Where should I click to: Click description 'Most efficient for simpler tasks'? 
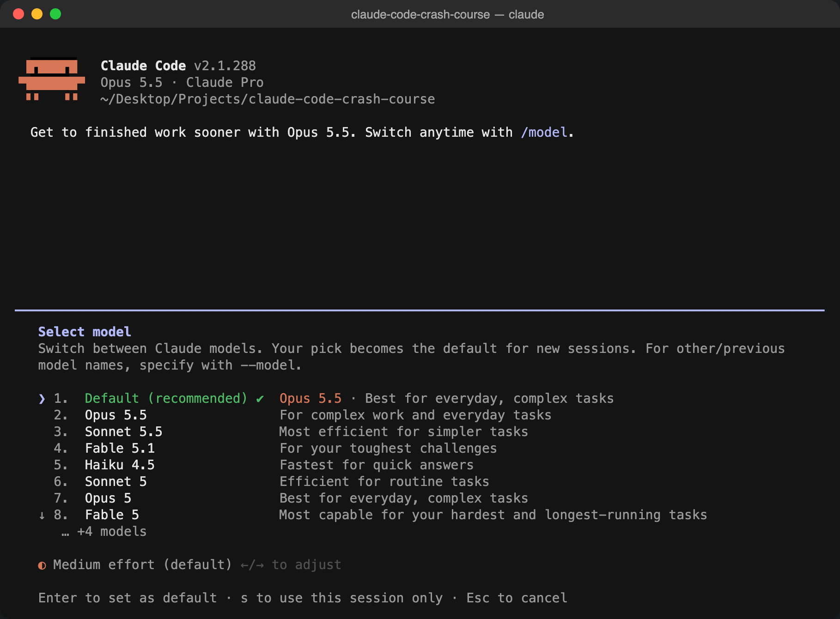[404, 431]
